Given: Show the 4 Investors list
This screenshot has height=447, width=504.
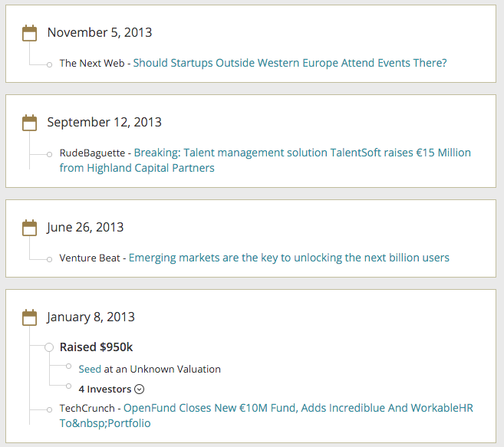Looking at the screenshot, I should pos(105,389).
